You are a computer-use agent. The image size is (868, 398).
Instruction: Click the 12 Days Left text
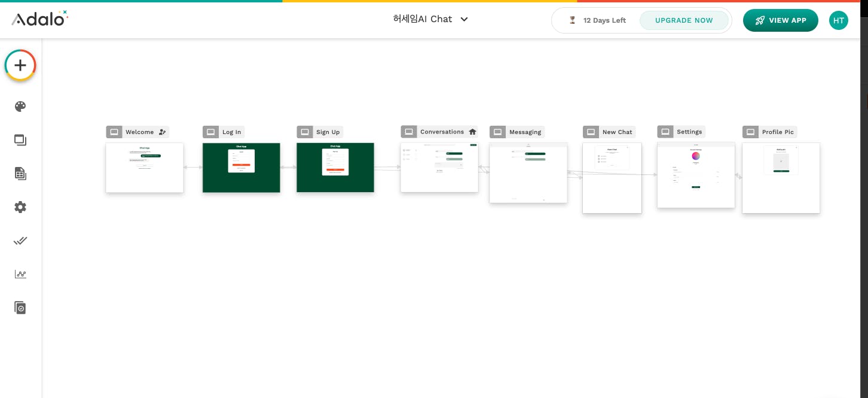604,20
